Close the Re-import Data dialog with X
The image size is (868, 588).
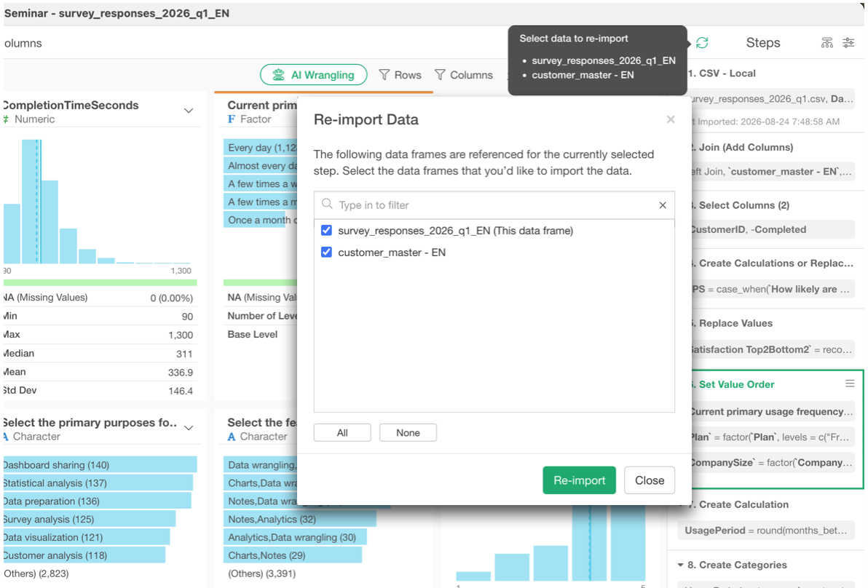click(x=671, y=119)
